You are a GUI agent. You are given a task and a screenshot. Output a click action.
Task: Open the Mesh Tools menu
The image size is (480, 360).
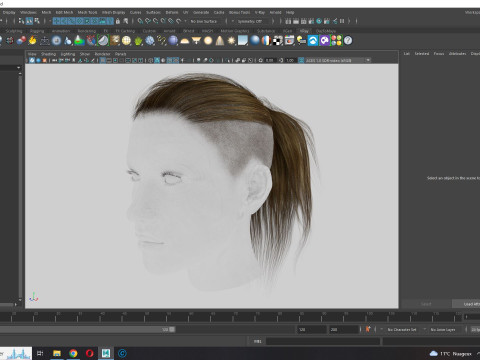tap(87, 12)
